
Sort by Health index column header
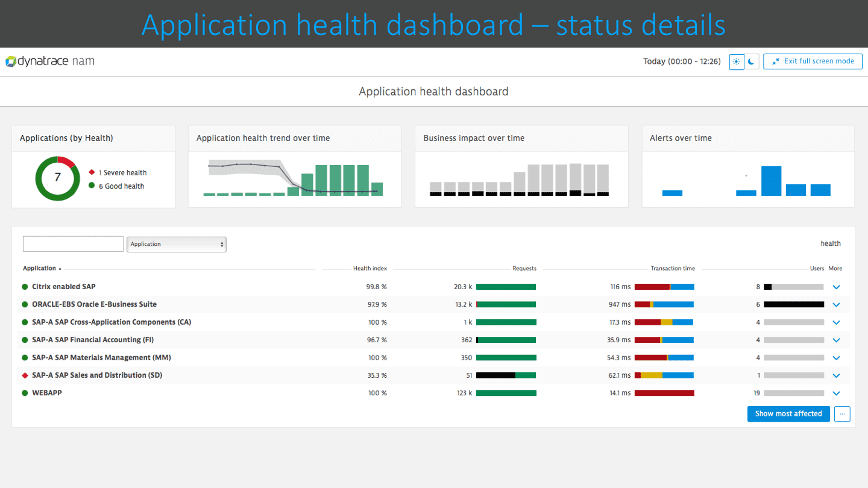(x=370, y=269)
